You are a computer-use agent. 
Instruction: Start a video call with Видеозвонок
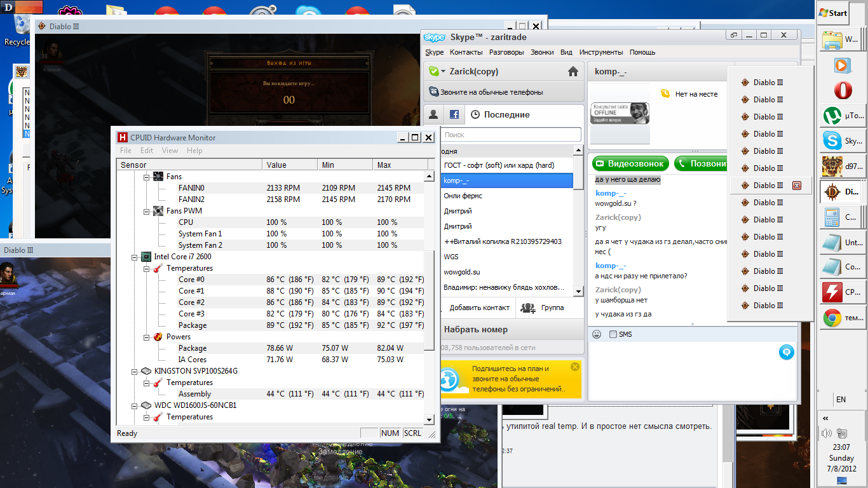point(630,163)
